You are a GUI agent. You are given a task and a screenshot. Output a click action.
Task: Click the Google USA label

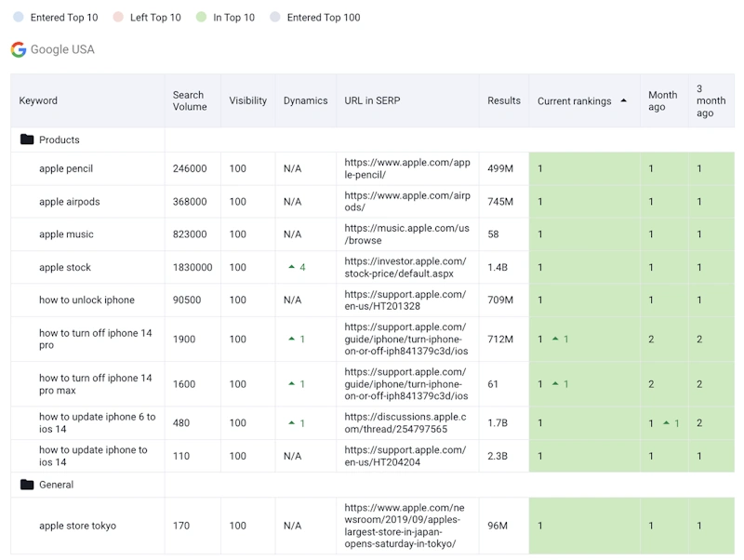coord(62,49)
